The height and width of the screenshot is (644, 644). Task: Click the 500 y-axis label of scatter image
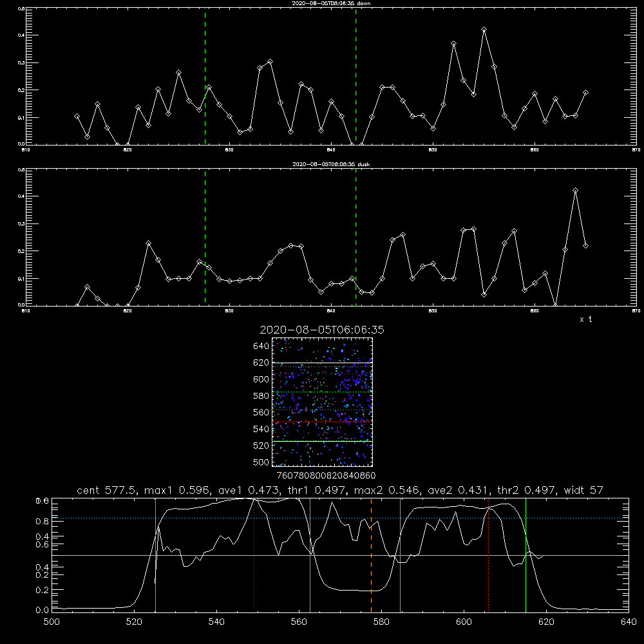tap(261, 462)
